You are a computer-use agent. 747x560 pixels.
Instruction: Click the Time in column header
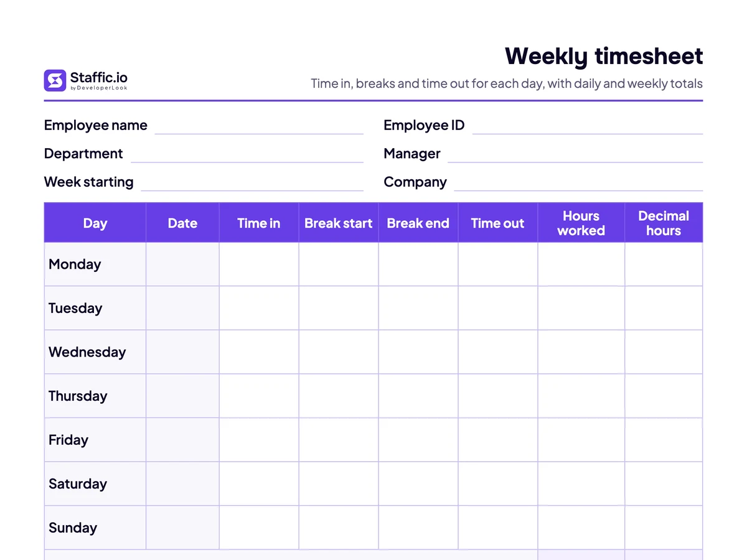259,223
